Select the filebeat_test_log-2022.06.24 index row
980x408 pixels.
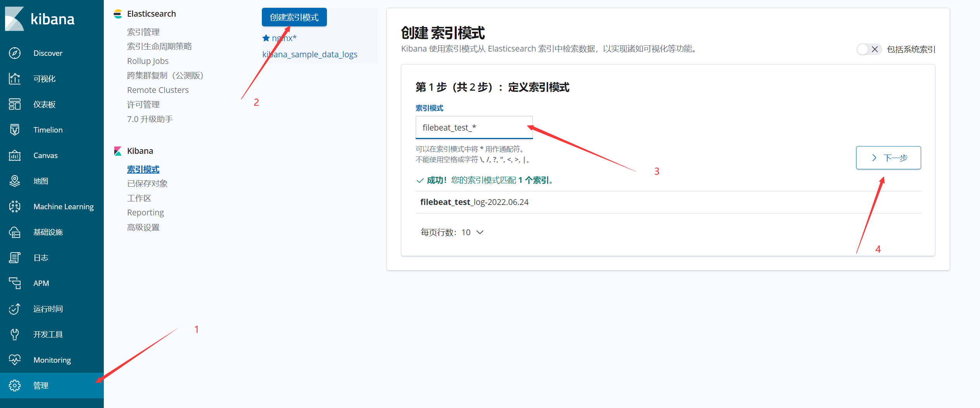[x=668, y=202]
